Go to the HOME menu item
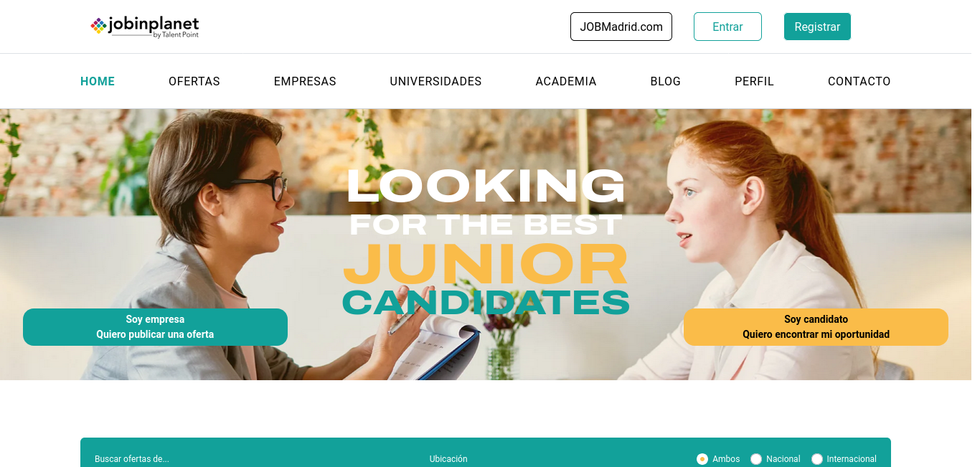The image size is (980, 467). click(x=98, y=81)
